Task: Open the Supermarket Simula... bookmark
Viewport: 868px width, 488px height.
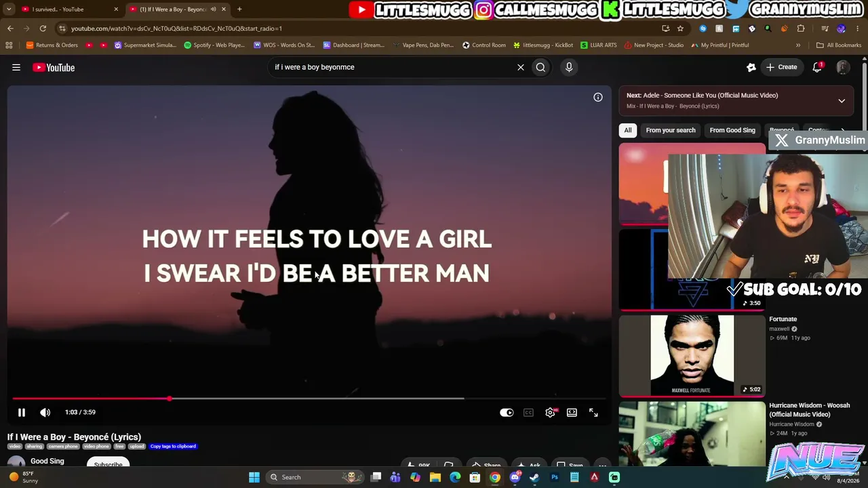Action: click(x=145, y=45)
